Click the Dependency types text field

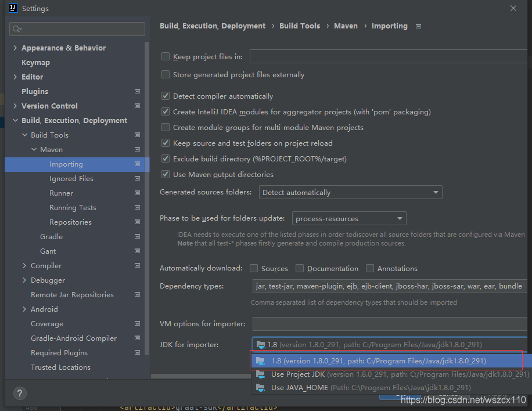pyautogui.click(x=390, y=286)
